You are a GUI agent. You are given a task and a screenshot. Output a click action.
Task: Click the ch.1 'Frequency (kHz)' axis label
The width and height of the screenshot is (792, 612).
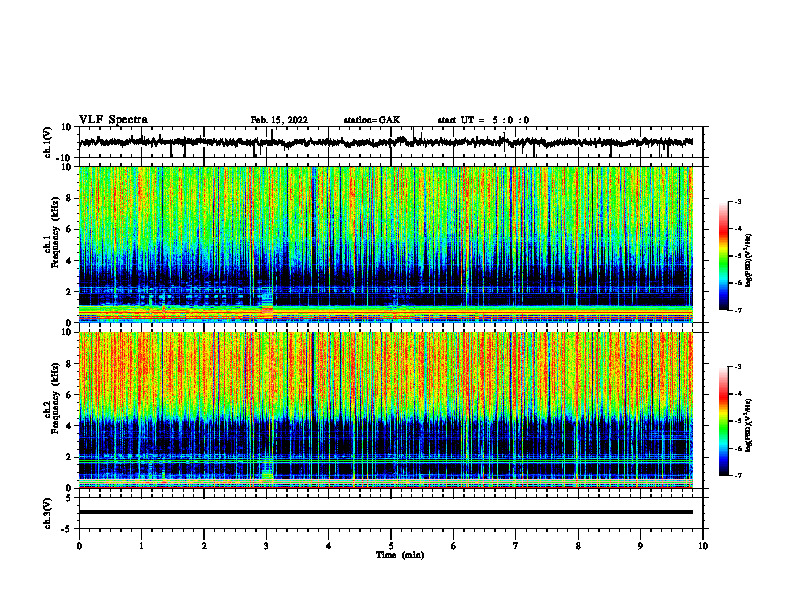coord(55,233)
